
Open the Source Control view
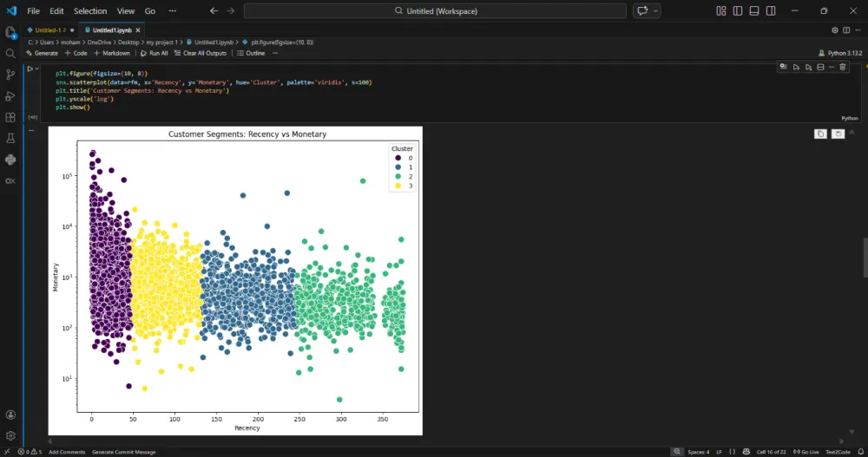(x=10, y=75)
